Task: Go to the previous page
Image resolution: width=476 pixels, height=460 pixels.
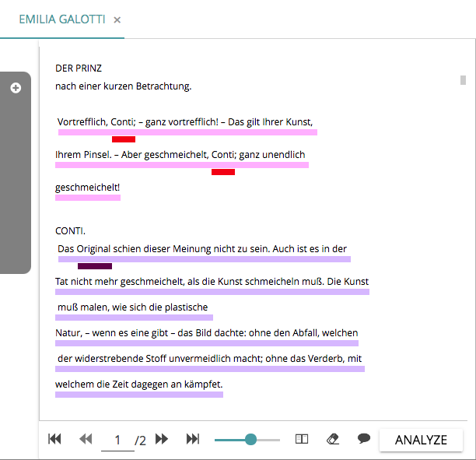Action: point(86,439)
